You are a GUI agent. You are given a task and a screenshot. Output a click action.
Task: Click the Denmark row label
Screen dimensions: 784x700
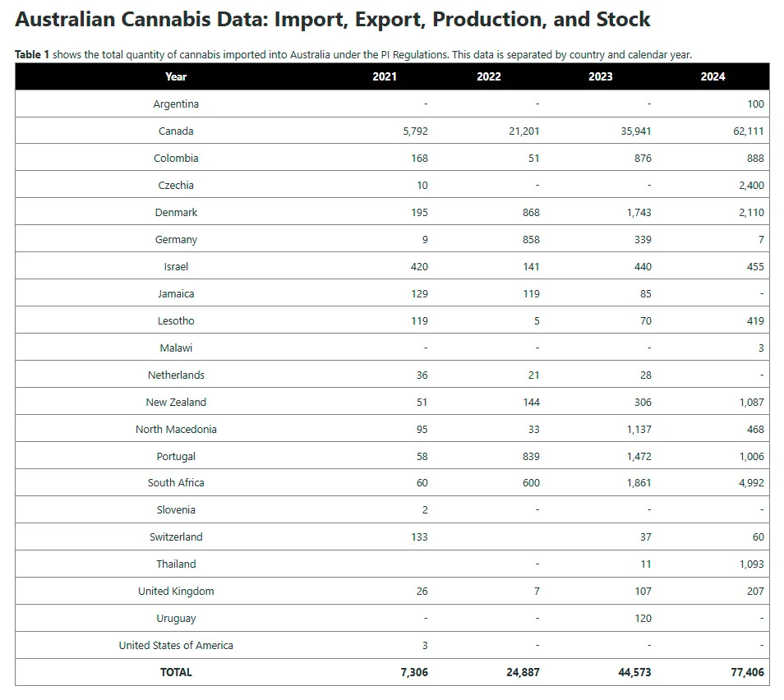[x=176, y=213]
